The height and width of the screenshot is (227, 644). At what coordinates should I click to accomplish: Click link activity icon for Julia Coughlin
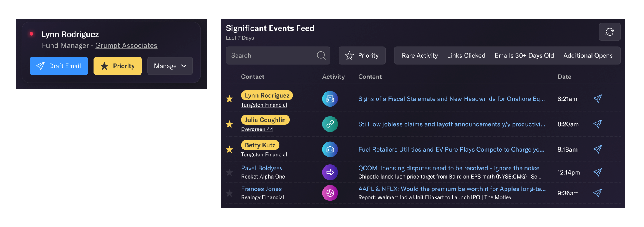330,124
